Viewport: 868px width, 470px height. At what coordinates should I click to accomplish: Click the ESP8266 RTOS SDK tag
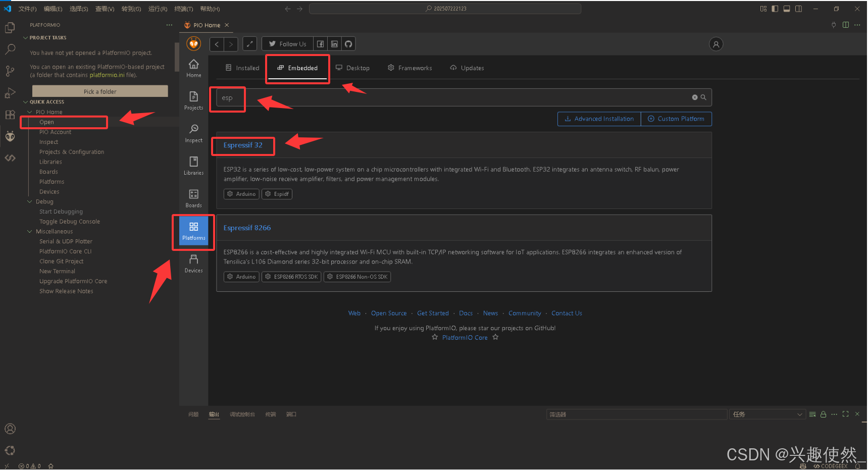[x=291, y=277]
